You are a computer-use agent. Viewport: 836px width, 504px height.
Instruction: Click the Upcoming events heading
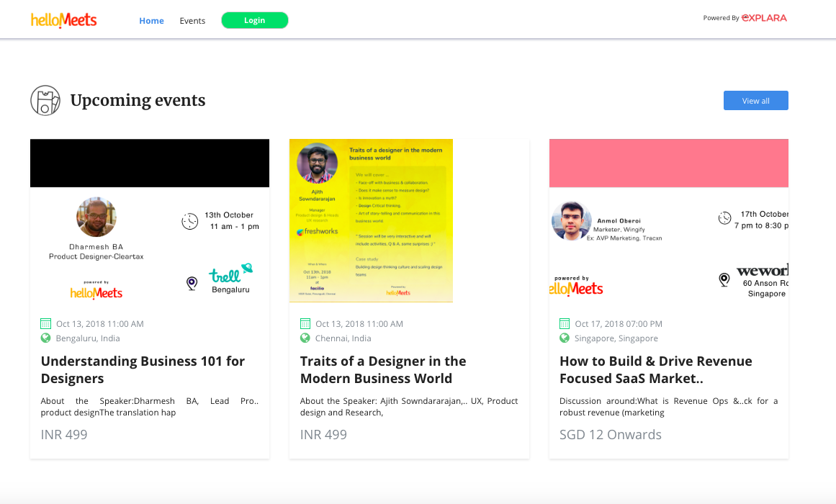pos(138,100)
